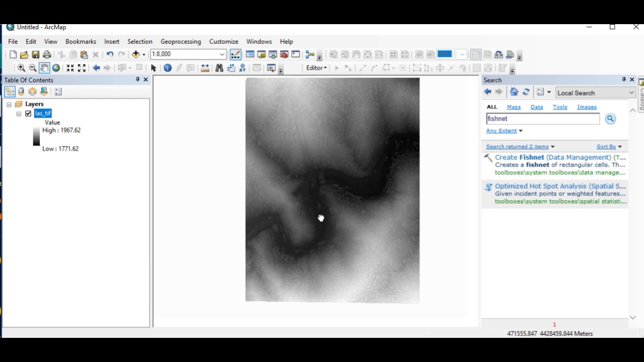
Task: Open the File menu
Action: pyautogui.click(x=13, y=42)
